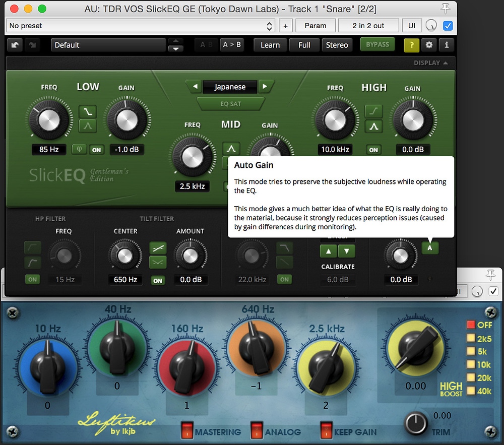Open the Full quality mode selector
The height and width of the screenshot is (445, 504).
tap(304, 45)
